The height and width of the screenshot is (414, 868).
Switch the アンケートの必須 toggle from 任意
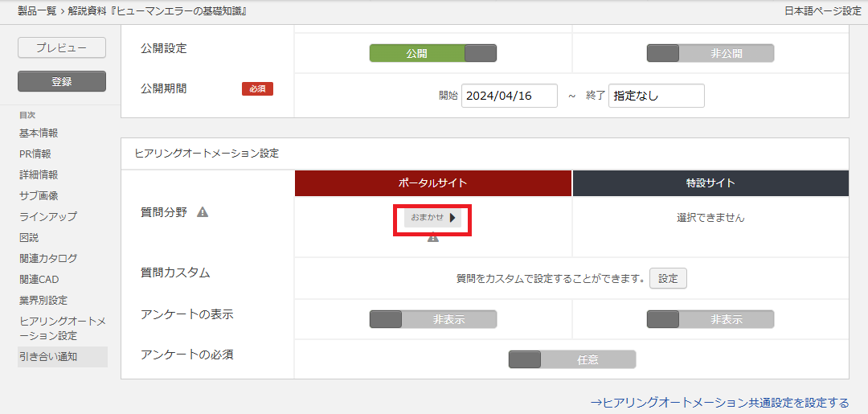(572, 359)
